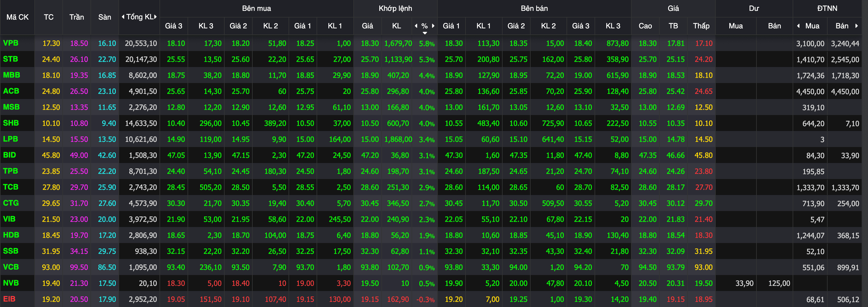Screen dimensions: 868x307
Task: Open the LPB stock symbol
Action: (11, 139)
